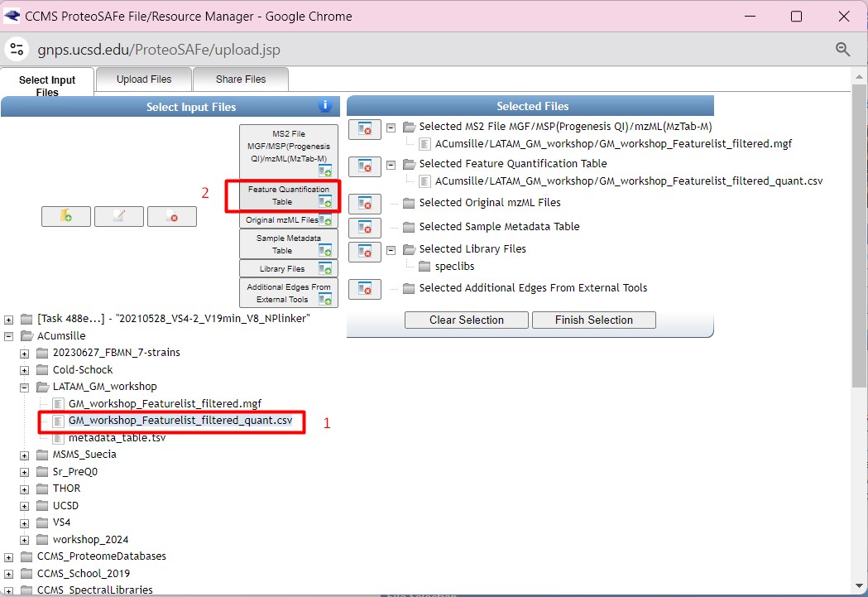Remove the Selected MS2 File entry
This screenshot has height=597, width=868.
point(364,128)
